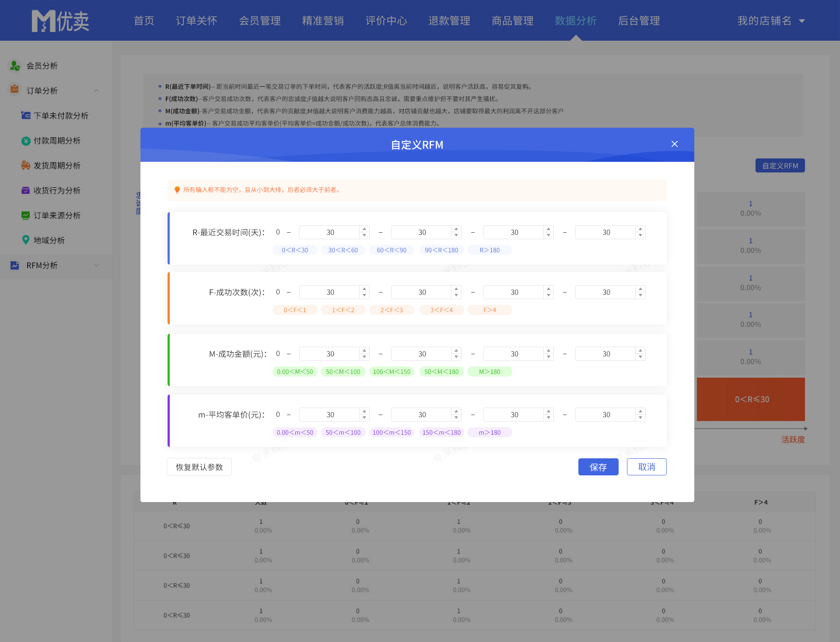Open 首页 in the top navigation
Screen dimensions: 840x642
pos(144,21)
